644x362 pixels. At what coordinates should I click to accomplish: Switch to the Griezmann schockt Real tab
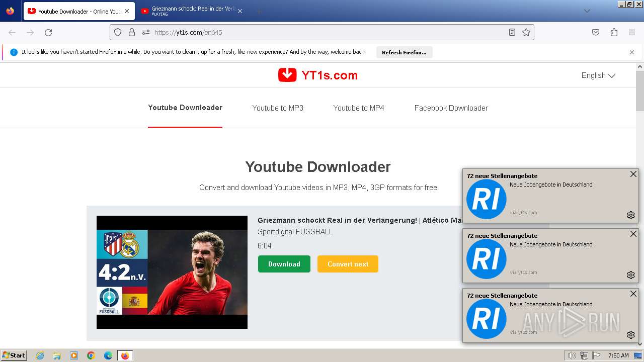[192, 11]
